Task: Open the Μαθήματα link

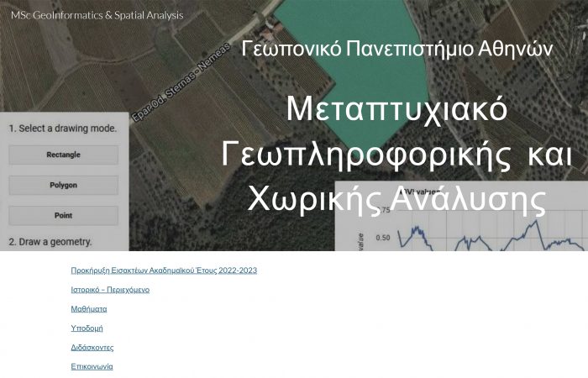Action: (89, 309)
